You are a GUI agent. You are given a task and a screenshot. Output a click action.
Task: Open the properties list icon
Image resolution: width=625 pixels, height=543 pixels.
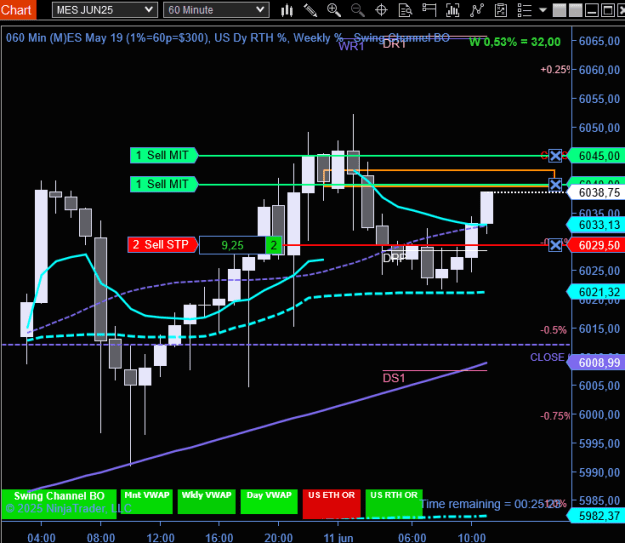pos(525,10)
